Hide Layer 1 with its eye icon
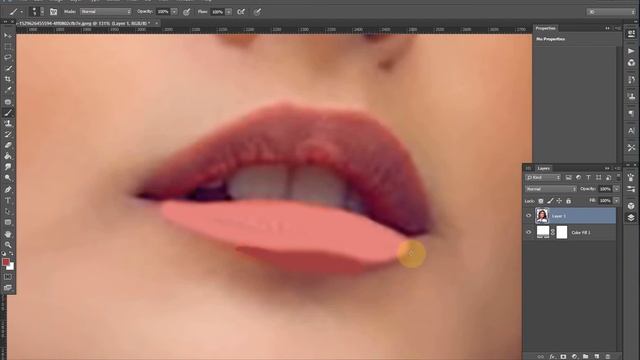This screenshot has width=640, height=360. pos(529,216)
